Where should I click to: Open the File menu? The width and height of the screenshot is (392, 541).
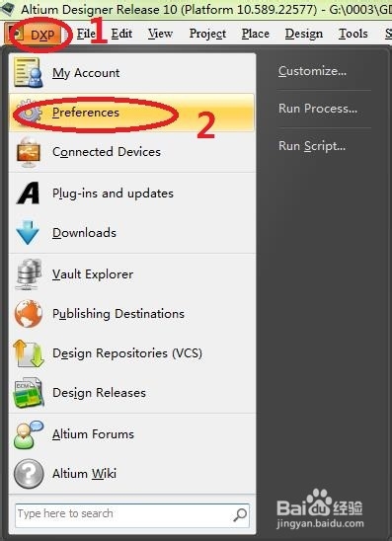(x=86, y=34)
